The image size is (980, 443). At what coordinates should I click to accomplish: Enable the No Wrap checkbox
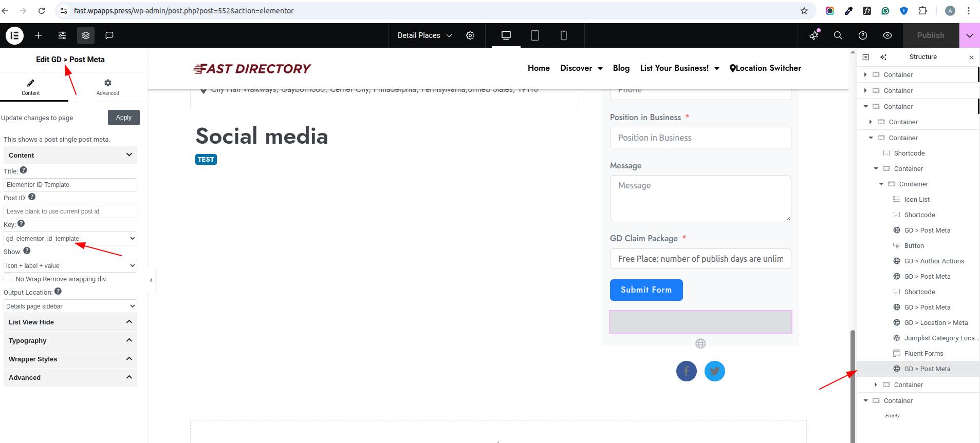[x=8, y=278]
